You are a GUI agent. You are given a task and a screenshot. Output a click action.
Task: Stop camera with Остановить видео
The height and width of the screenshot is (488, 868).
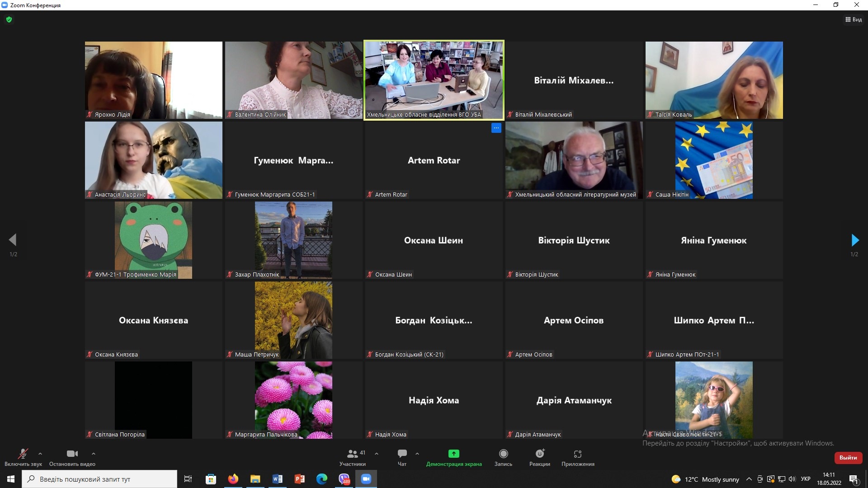tap(72, 457)
